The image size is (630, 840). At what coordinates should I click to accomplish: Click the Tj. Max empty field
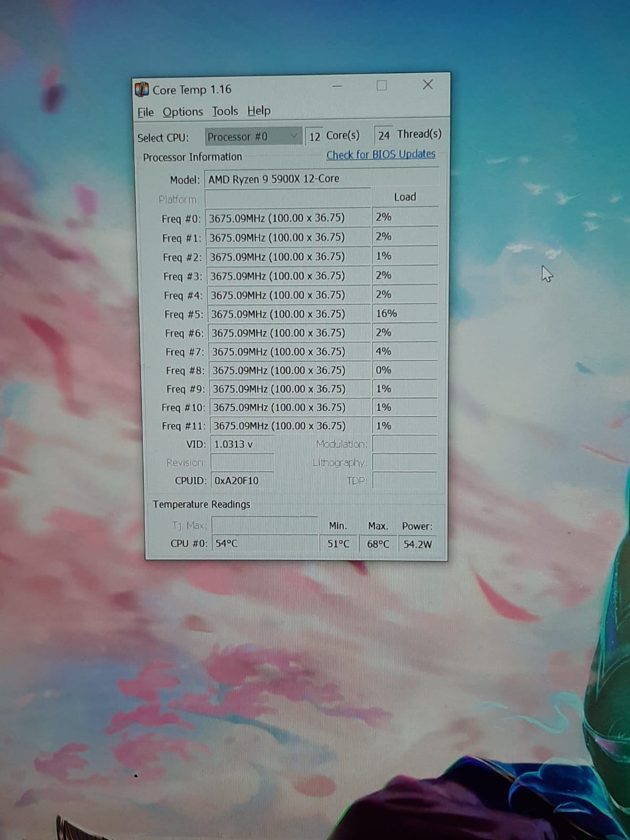[265, 525]
